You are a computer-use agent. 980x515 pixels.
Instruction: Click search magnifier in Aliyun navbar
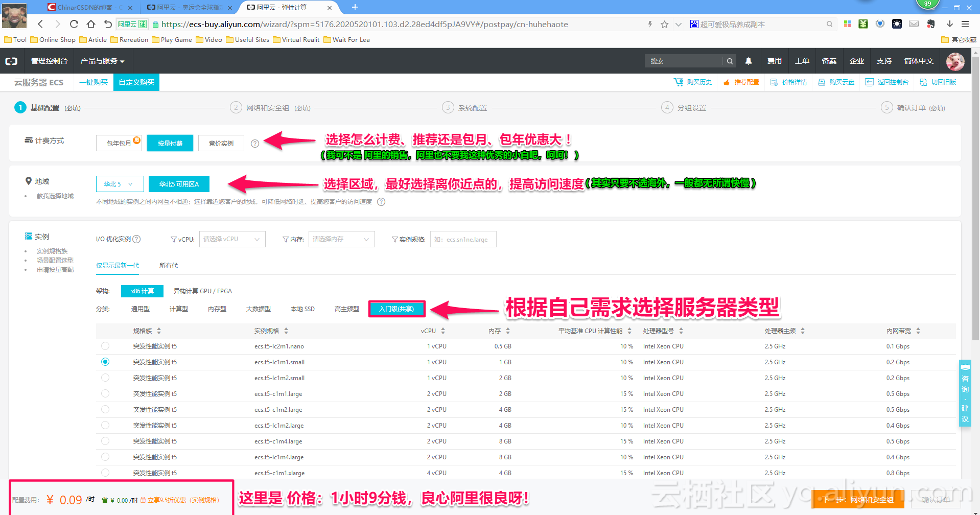click(730, 61)
